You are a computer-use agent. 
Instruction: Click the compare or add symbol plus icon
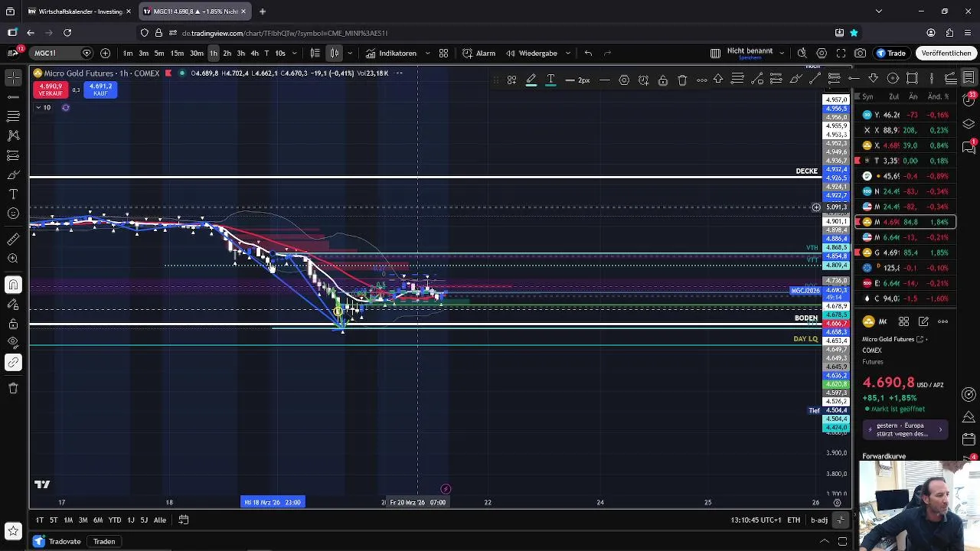[105, 53]
